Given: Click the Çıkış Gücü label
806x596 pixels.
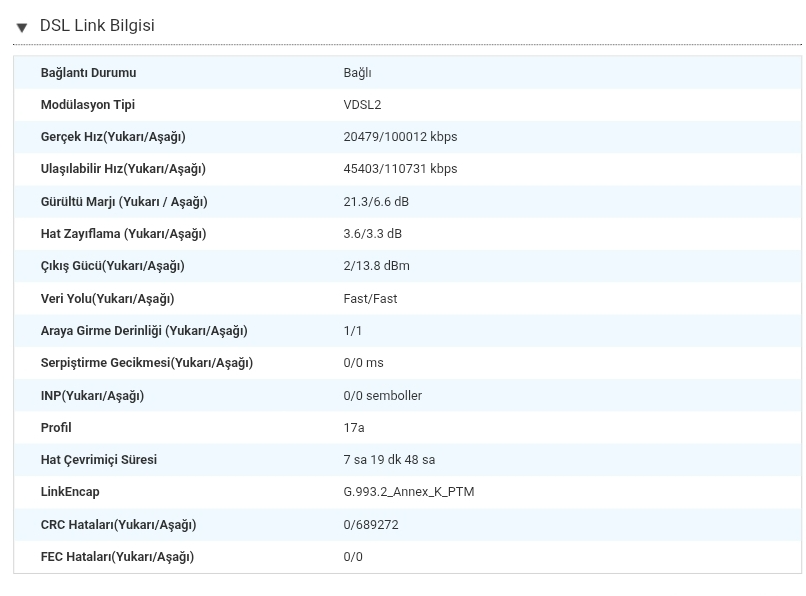Looking at the screenshot, I should tap(113, 266).
